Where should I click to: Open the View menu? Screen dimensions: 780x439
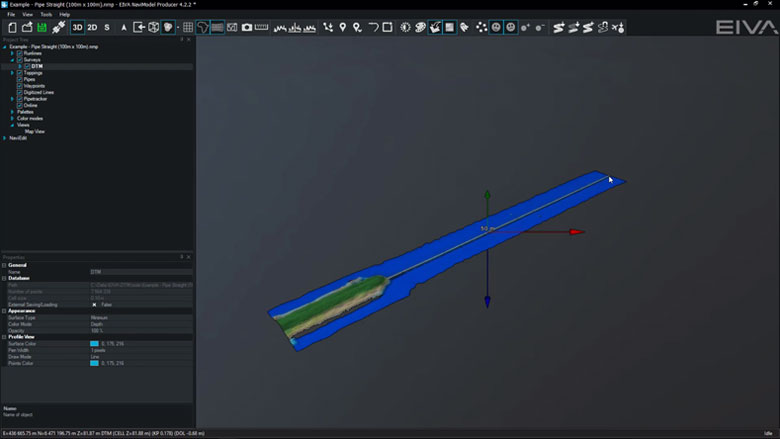27,15
